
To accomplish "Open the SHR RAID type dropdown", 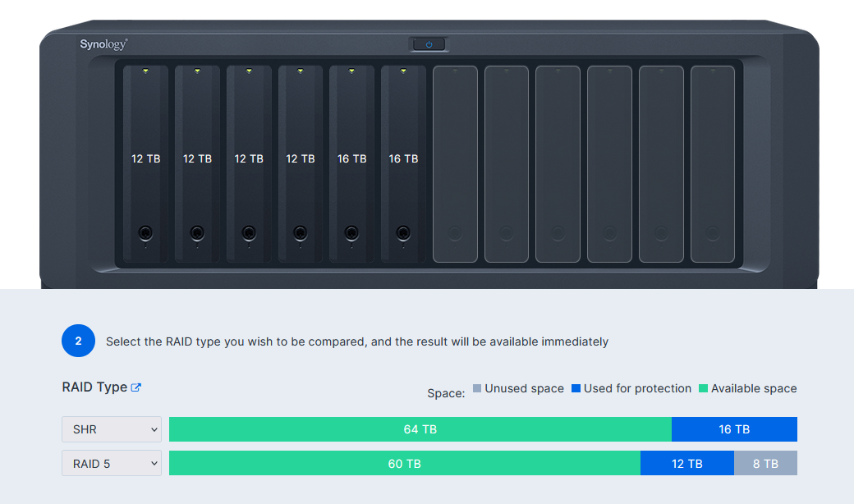I will click(111, 428).
